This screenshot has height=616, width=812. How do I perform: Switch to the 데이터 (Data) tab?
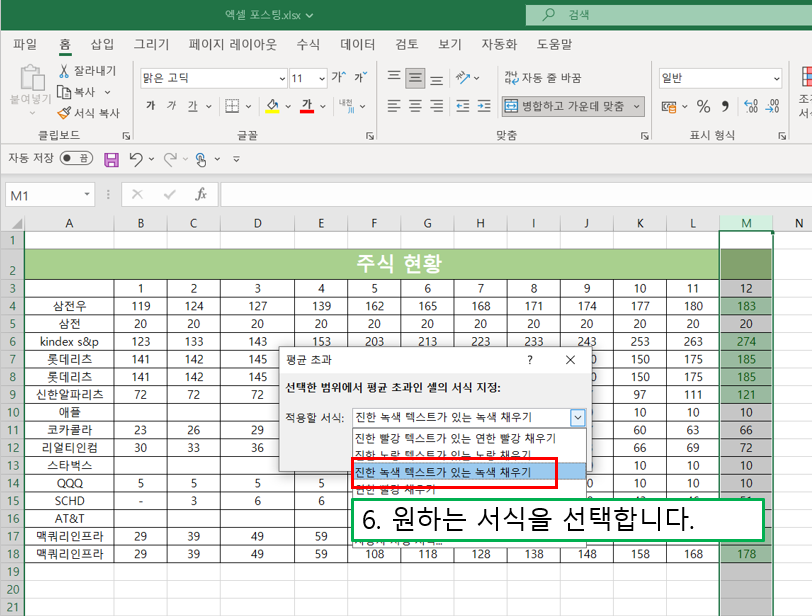[358, 45]
